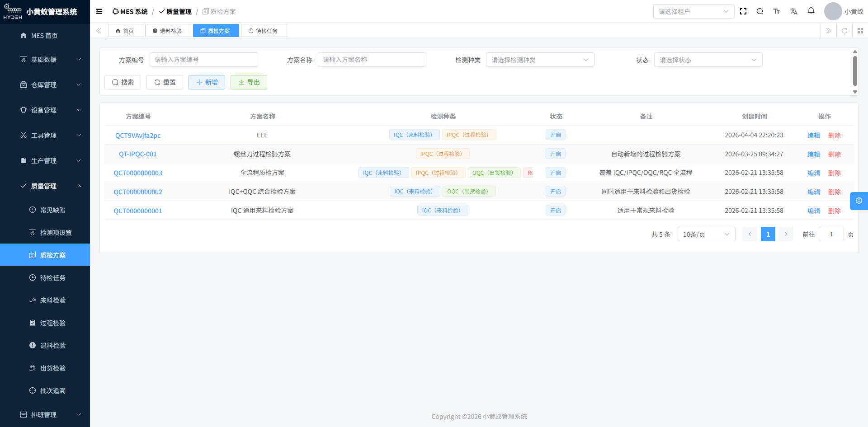The image size is (868, 427).
Task: Select the 质检方案 tab
Action: tap(216, 31)
